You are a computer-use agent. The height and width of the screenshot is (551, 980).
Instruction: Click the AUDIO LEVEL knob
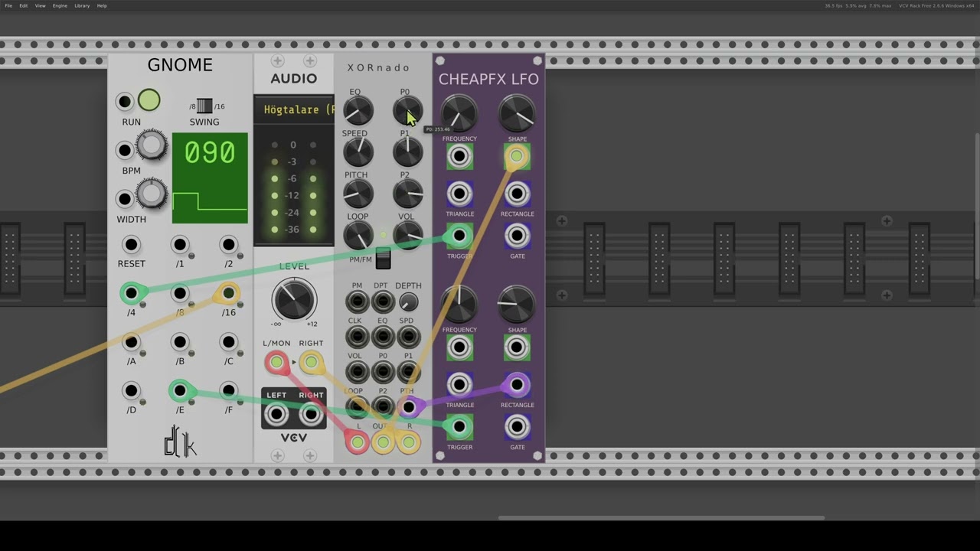coord(294,299)
